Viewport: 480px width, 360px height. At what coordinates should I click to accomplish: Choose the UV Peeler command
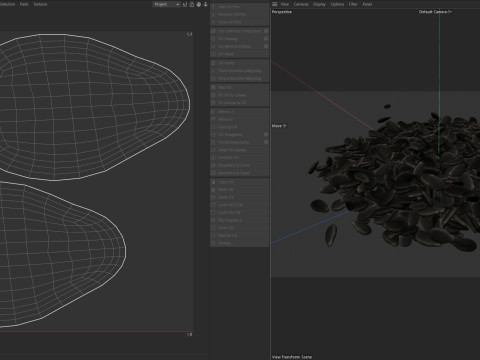[240, 63]
